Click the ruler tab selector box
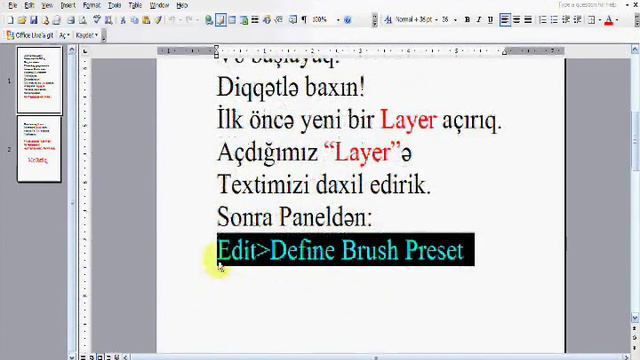Viewport: 640px width, 360px height. [85, 51]
